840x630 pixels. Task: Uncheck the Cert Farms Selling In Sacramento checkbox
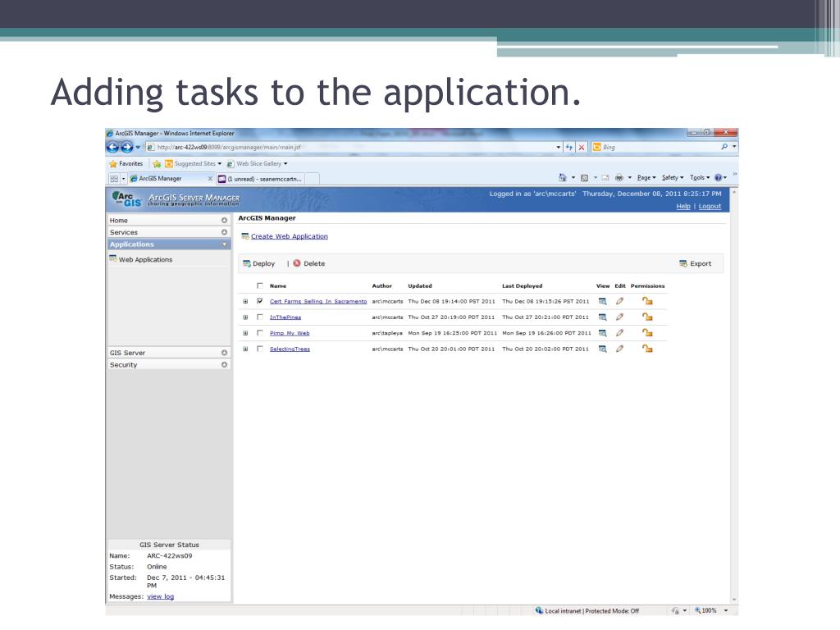pyautogui.click(x=260, y=301)
